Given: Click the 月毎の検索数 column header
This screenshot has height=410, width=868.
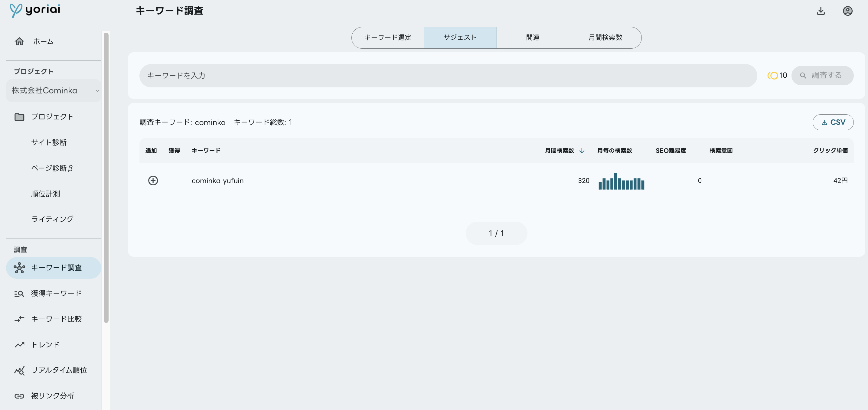Looking at the screenshot, I should click(615, 151).
